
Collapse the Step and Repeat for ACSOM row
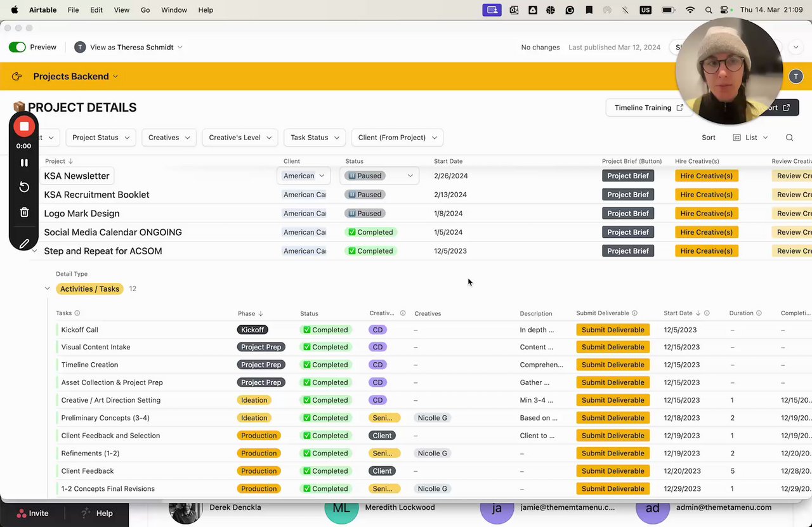(34, 251)
